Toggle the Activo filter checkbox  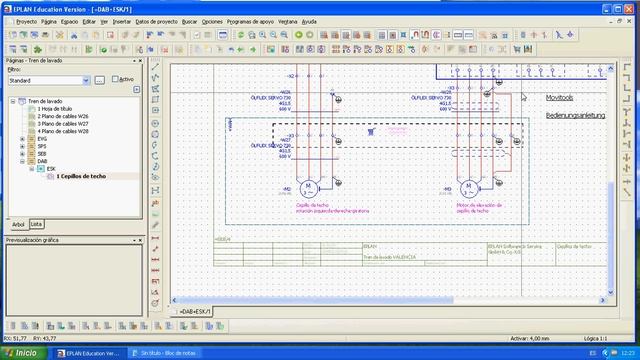(x=115, y=79)
